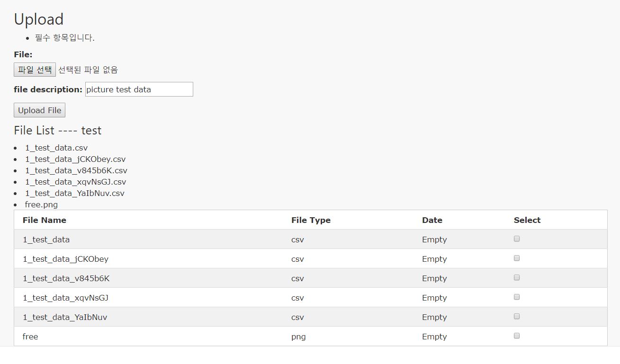
Task: Enable checkbox in 1_test_data_xqvNsGJ row
Action: point(517,297)
